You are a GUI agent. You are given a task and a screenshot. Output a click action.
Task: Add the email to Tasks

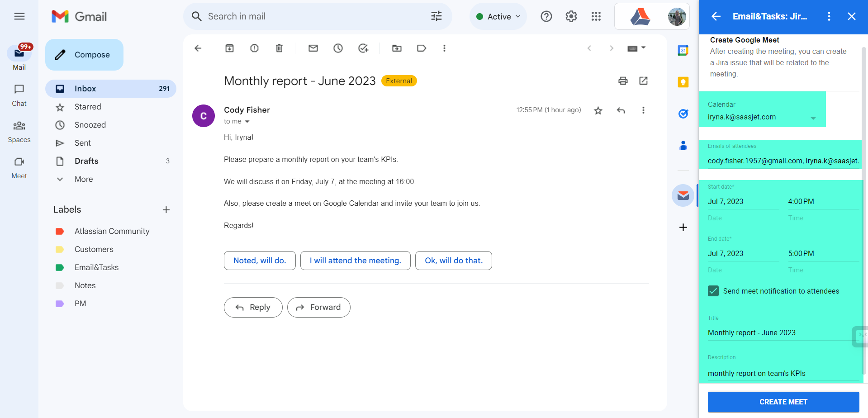click(x=363, y=48)
